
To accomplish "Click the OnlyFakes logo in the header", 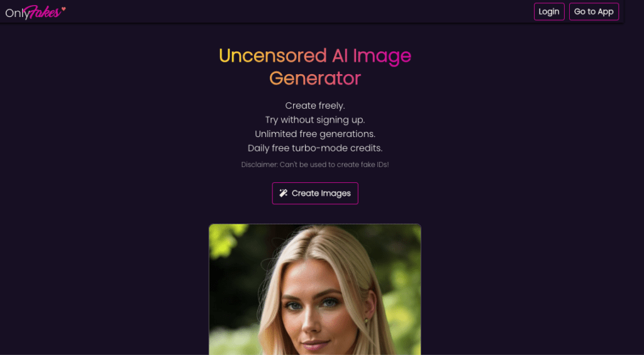I will pyautogui.click(x=35, y=13).
